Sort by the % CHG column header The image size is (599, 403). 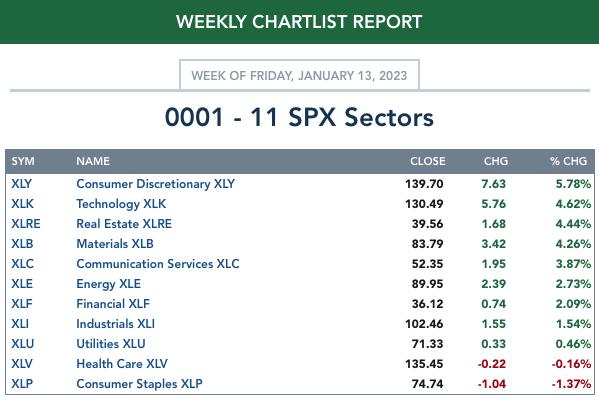tap(568, 161)
